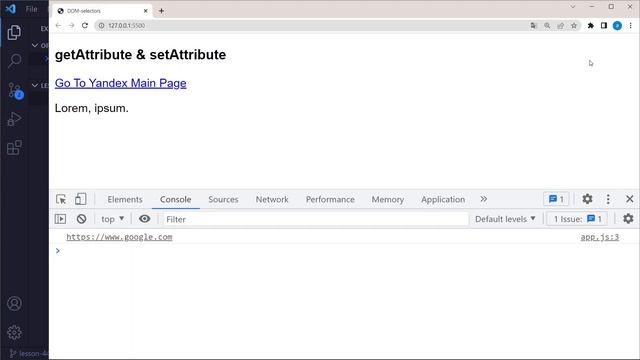The width and height of the screenshot is (640, 360).
Task: Open DevTools settings gear
Action: (587, 199)
